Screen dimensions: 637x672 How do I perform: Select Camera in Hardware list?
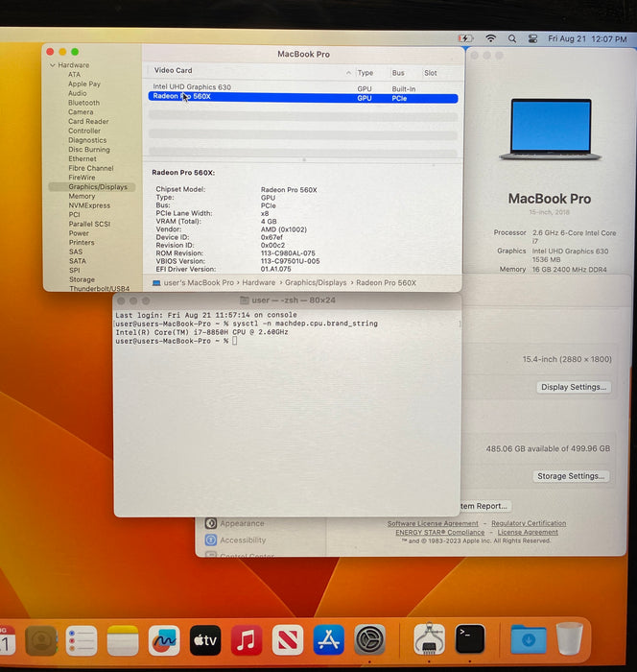[x=81, y=112]
